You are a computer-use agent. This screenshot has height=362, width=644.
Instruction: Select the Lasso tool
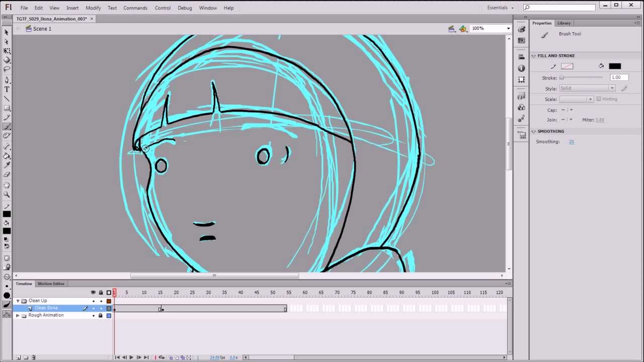tap(7, 69)
